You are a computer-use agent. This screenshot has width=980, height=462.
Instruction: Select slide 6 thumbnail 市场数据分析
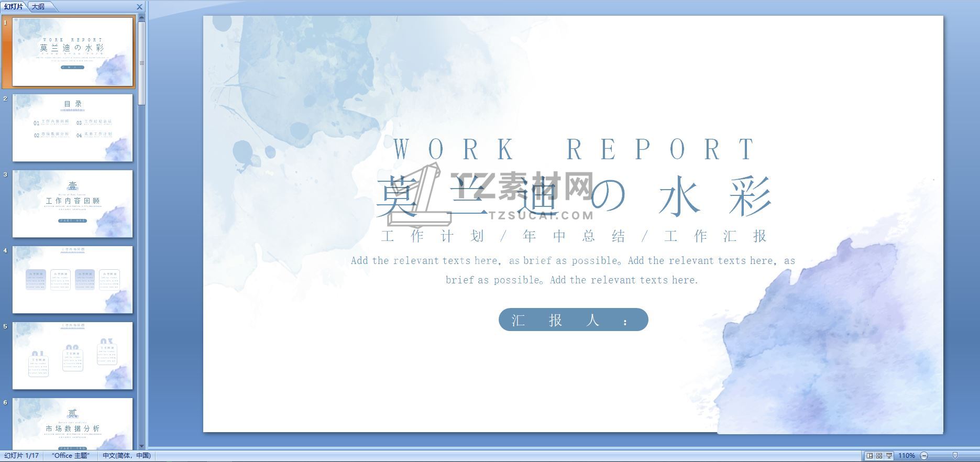pyautogui.click(x=73, y=423)
